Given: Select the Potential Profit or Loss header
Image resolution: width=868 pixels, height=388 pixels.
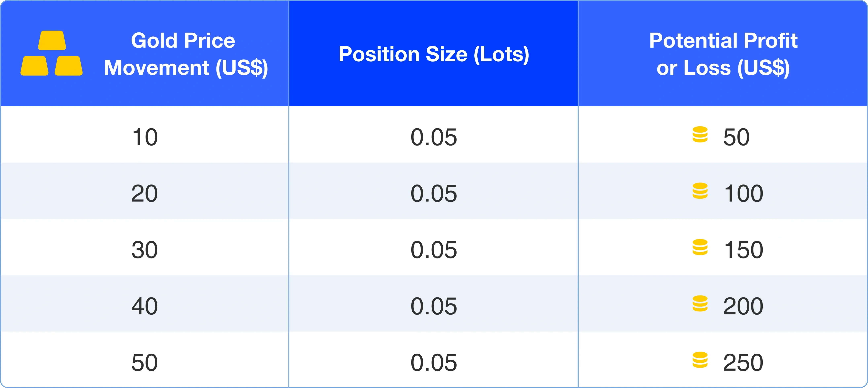Looking at the screenshot, I should pyautogui.click(x=723, y=54).
